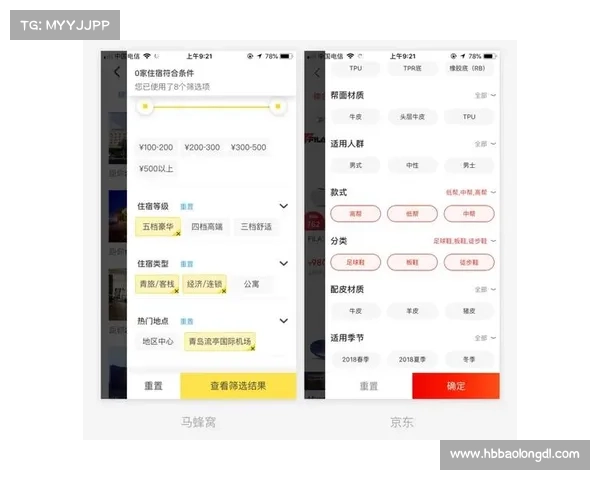This screenshot has height=480, width=600.
Task: Select the 四档高端 grade chip
Action: 207,227
